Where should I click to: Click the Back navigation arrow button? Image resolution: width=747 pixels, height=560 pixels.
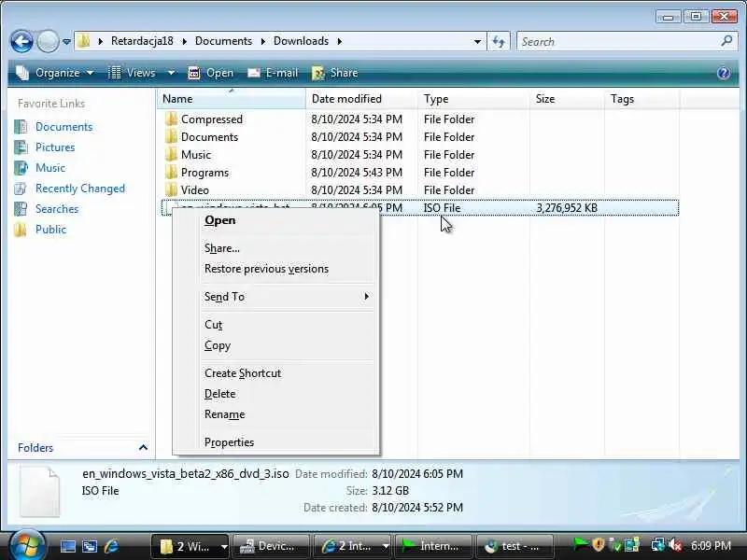[21, 41]
